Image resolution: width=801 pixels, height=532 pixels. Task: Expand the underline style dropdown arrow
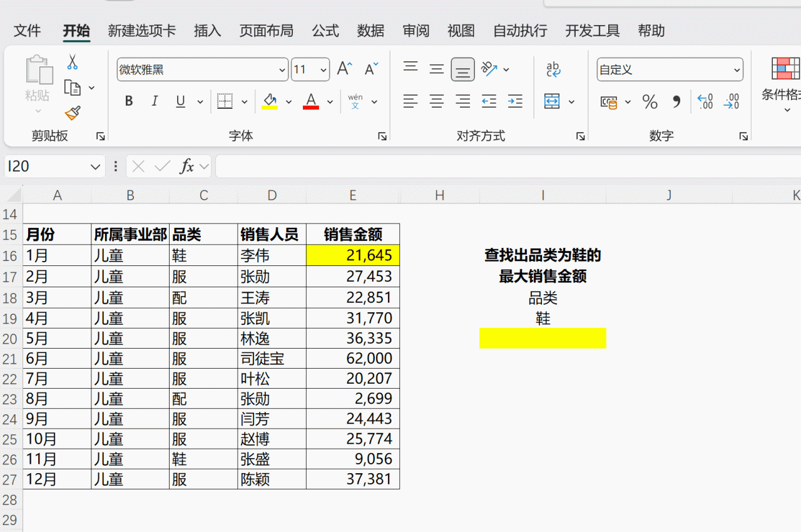pyautogui.click(x=200, y=101)
